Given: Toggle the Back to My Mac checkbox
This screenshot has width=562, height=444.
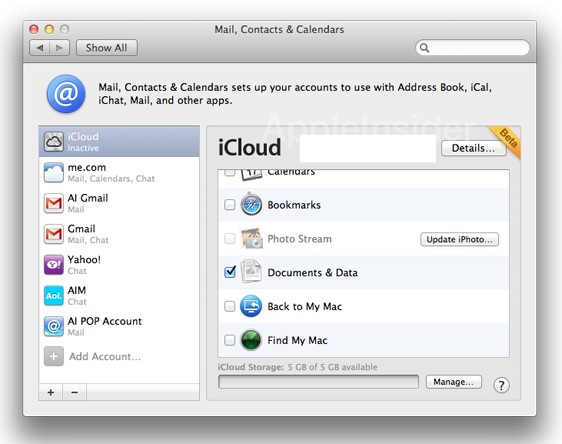Looking at the screenshot, I should coord(229,306).
